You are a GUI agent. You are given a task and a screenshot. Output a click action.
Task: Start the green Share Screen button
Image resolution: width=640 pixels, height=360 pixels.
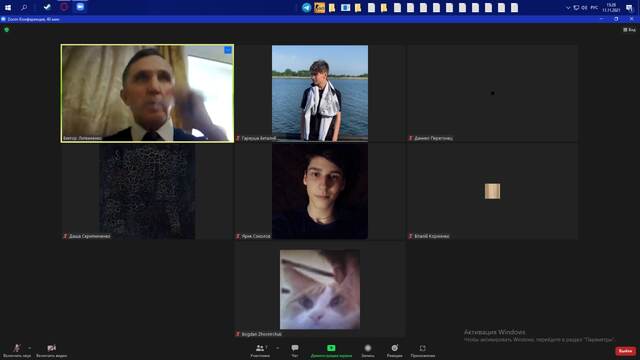331,351
